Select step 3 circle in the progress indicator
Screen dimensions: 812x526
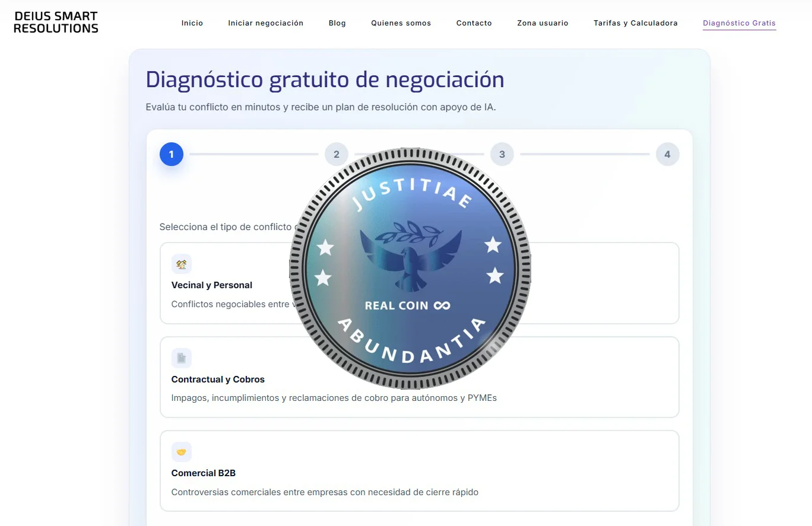pyautogui.click(x=502, y=154)
